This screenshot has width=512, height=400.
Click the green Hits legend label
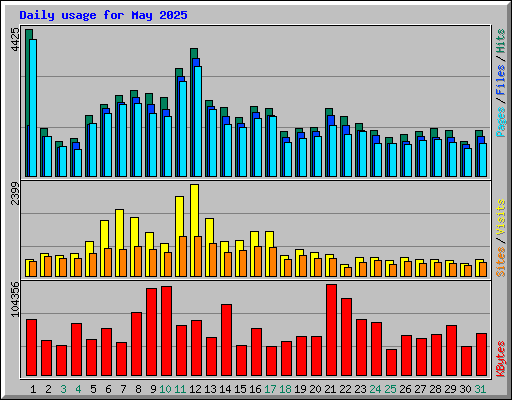coord(501,41)
